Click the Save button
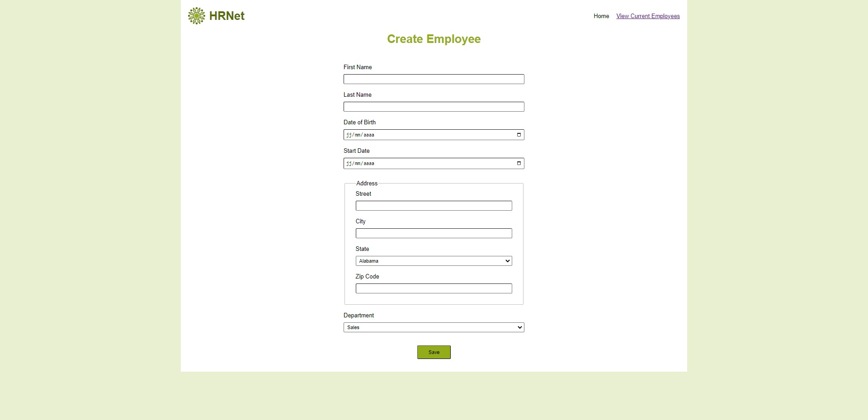868x420 pixels. [434, 352]
